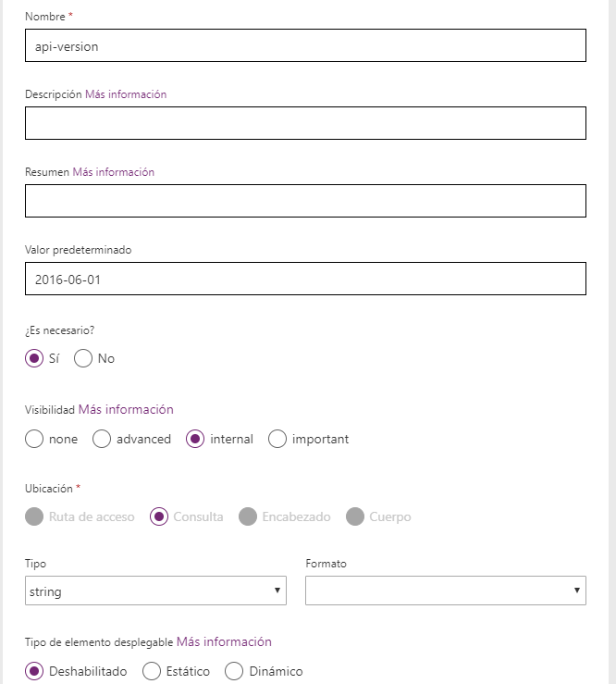Select 'internal' visibility radio button

195,440
